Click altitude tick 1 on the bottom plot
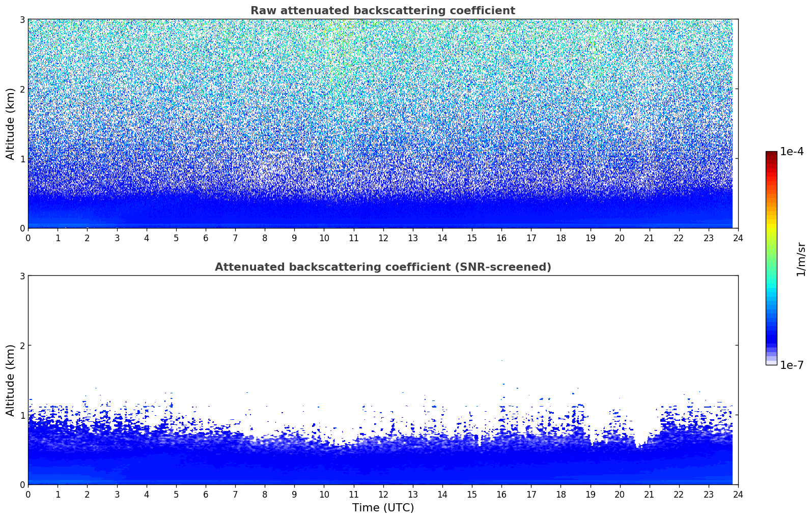Viewport: 812px width, 519px height. [22, 415]
